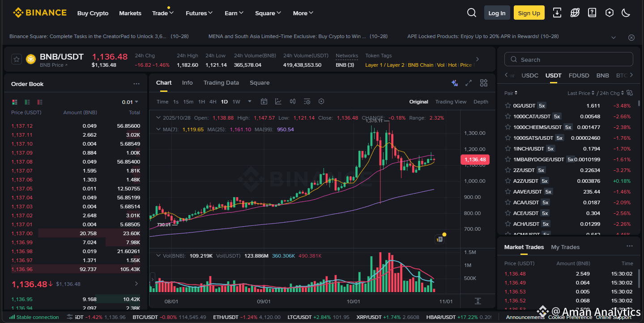Expand the chart to fullscreen
The width and height of the screenshot is (644, 323).
(469, 83)
